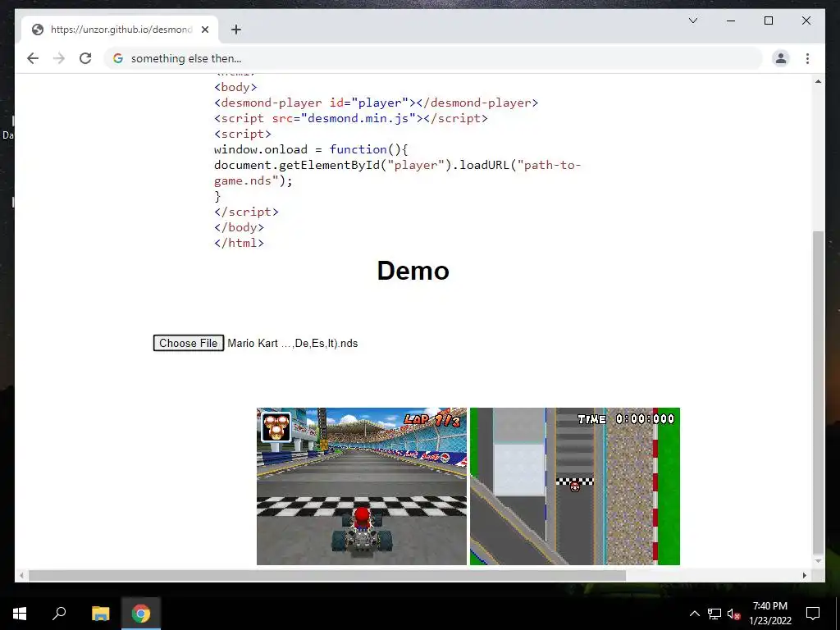Click the scroll down arrow
Image resolution: width=840 pixels, height=630 pixels.
(818, 561)
